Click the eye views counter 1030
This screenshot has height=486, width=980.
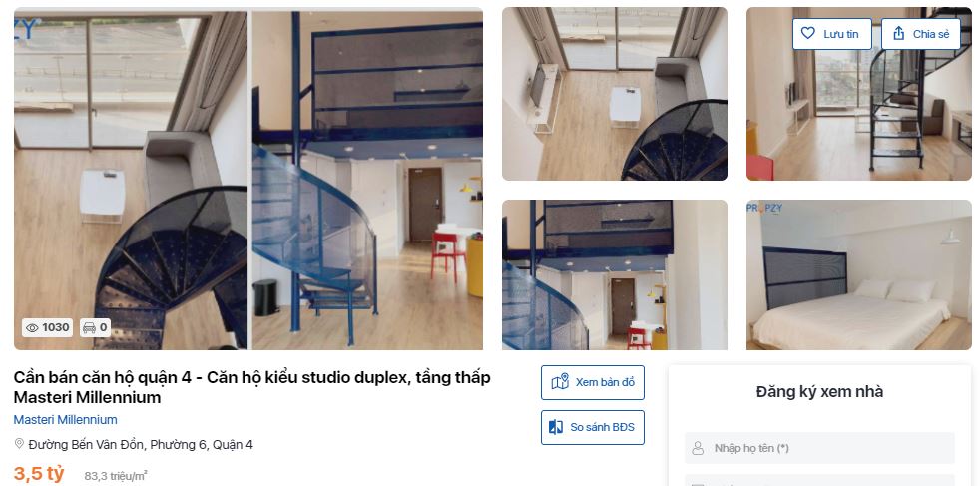coord(48,327)
